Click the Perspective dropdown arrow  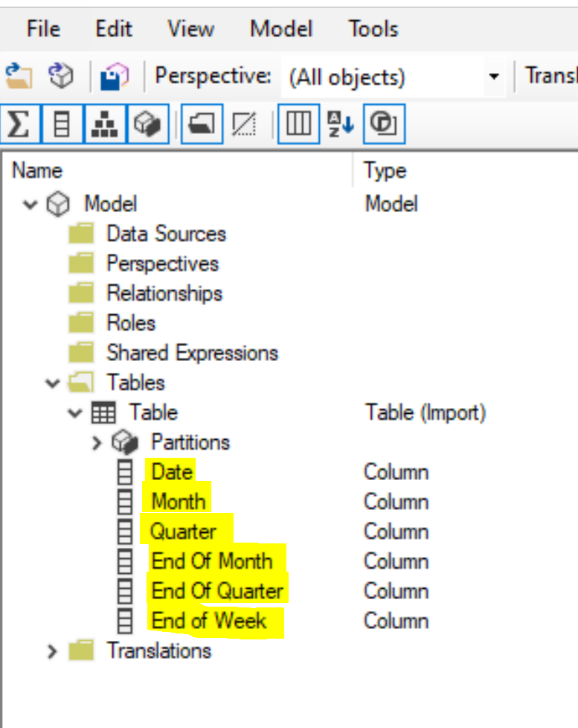[494, 76]
